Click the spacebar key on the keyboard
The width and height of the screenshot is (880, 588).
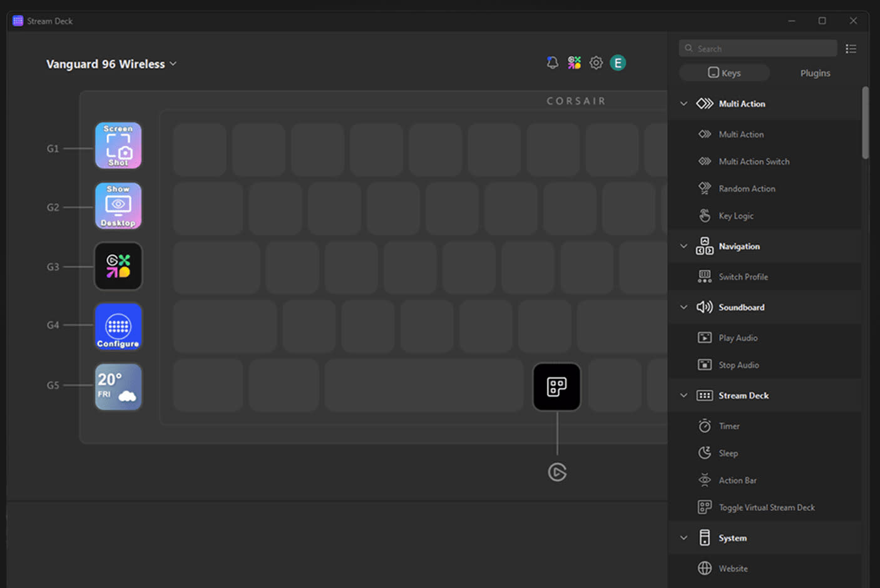424,385
